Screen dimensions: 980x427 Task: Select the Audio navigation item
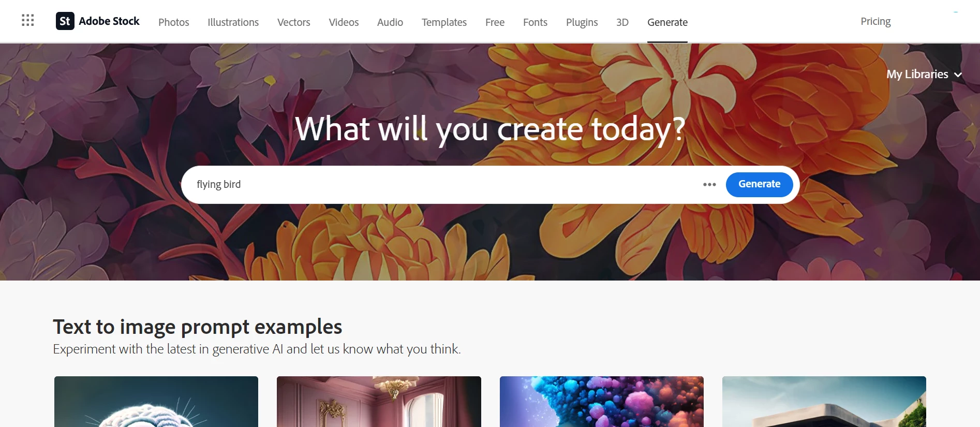pos(390,22)
